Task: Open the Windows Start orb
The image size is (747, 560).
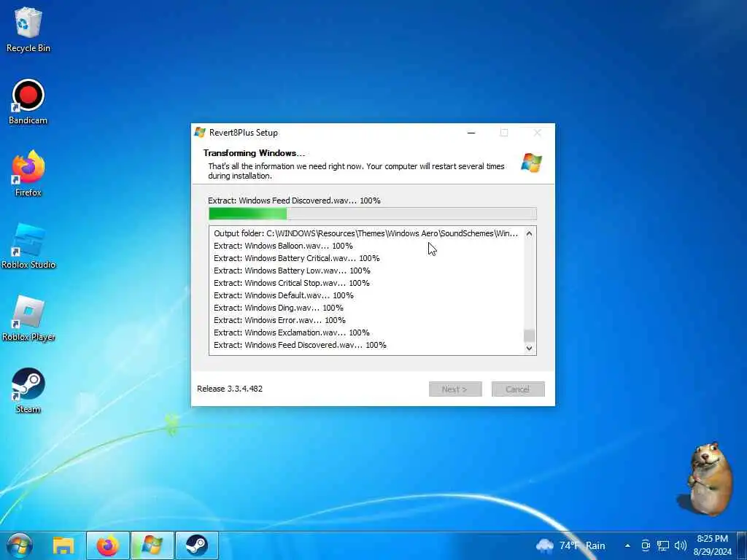Action: pyautogui.click(x=20, y=545)
